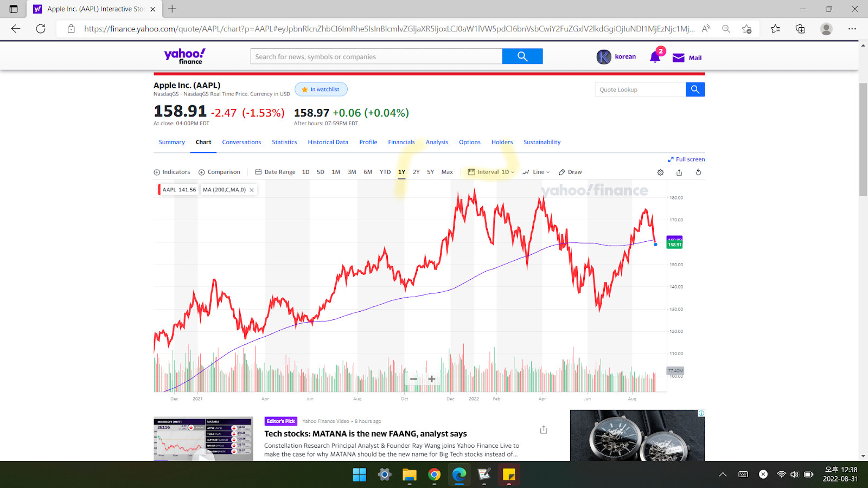Open browser Favorites list icon
Image resolution: width=868 pixels, height=488 pixels.
click(775, 29)
